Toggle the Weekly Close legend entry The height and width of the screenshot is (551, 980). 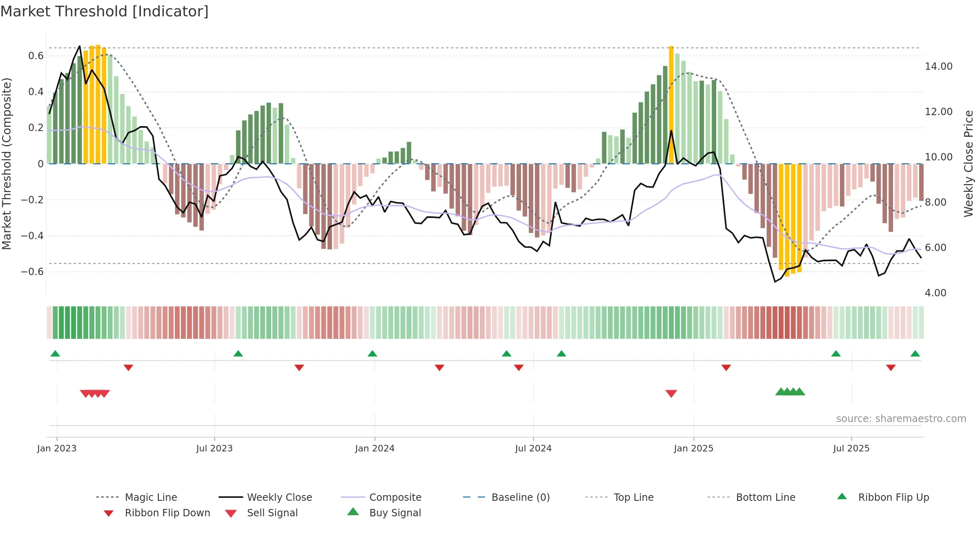pos(265,497)
